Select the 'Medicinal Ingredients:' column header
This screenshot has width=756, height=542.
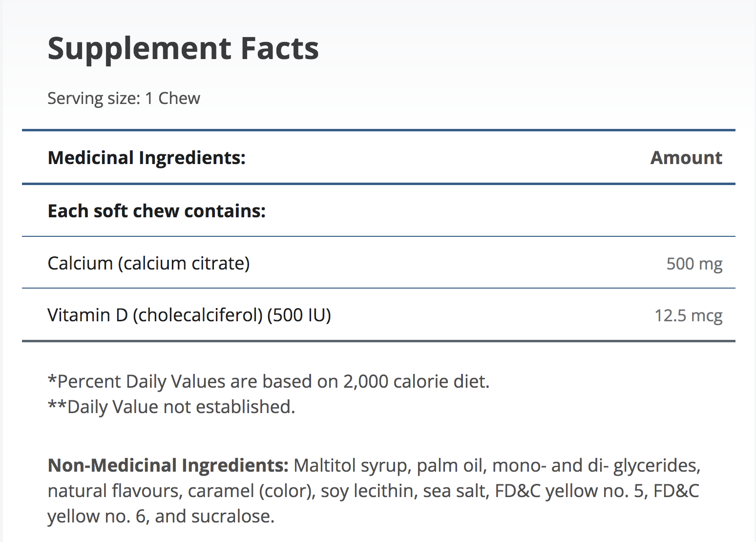(x=147, y=158)
